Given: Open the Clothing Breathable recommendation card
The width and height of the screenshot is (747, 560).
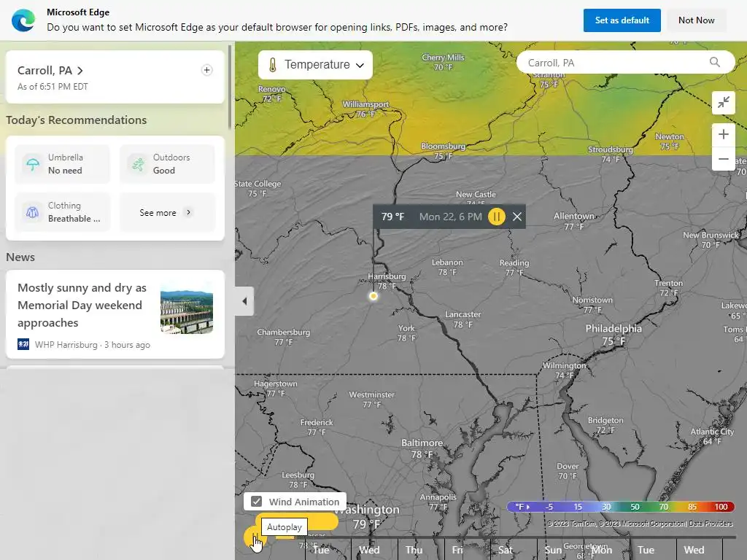Looking at the screenshot, I should pos(63,212).
